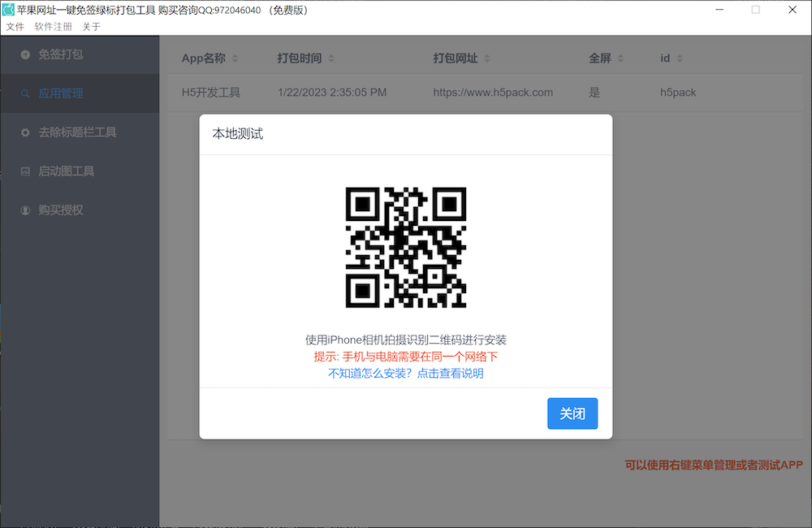The image size is (812, 528).
Task: Open 去除标题栏工具 in the sidebar
Action: [x=80, y=132]
